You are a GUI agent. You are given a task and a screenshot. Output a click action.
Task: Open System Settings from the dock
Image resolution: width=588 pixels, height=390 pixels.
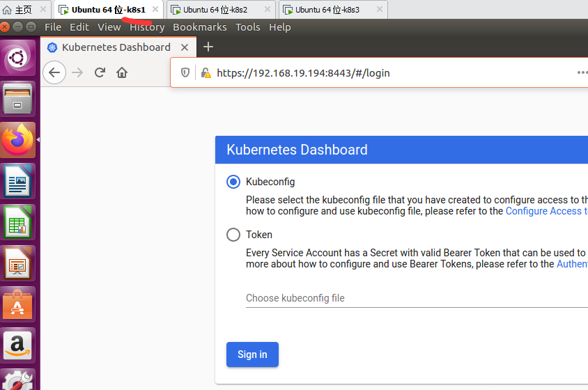(17, 380)
